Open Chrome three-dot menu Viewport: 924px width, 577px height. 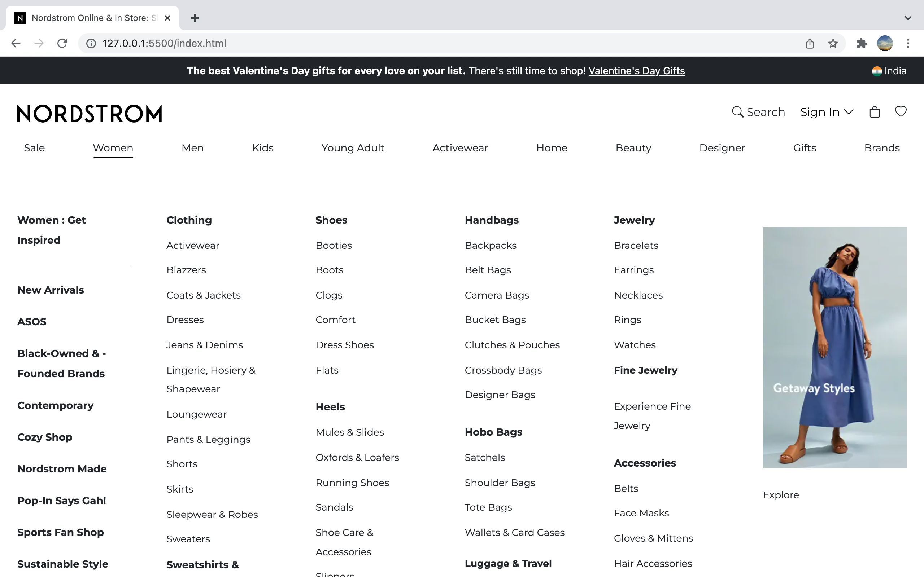908,43
